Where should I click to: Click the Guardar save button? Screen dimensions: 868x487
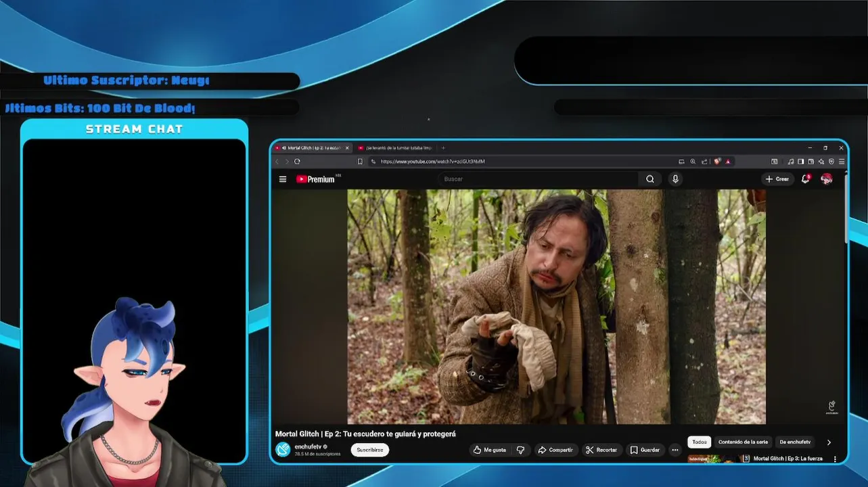click(x=645, y=450)
